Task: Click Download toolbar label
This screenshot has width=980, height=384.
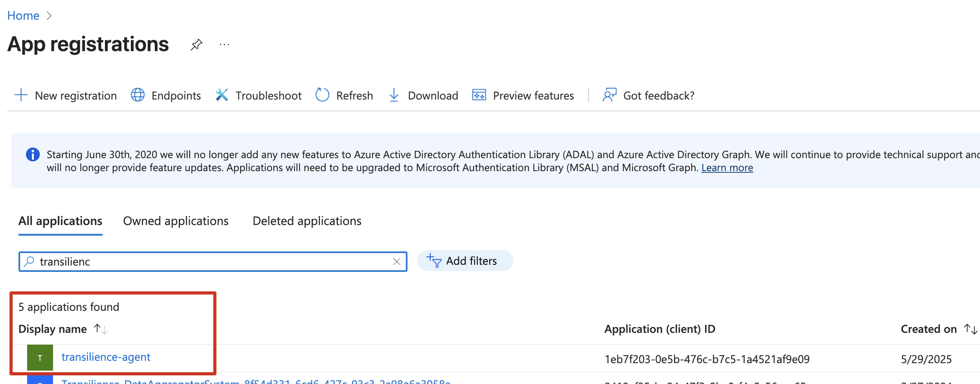Action: 433,96
